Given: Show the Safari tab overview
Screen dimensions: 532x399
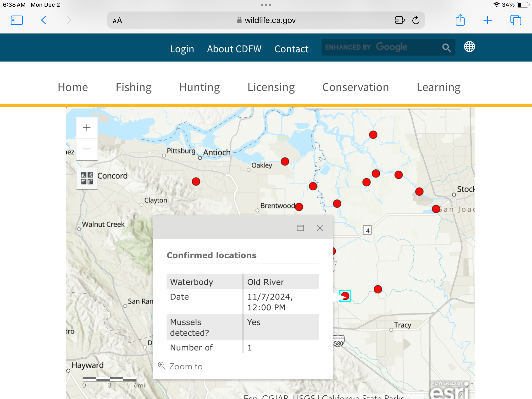Looking at the screenshot, I should (x=515, y=20).
